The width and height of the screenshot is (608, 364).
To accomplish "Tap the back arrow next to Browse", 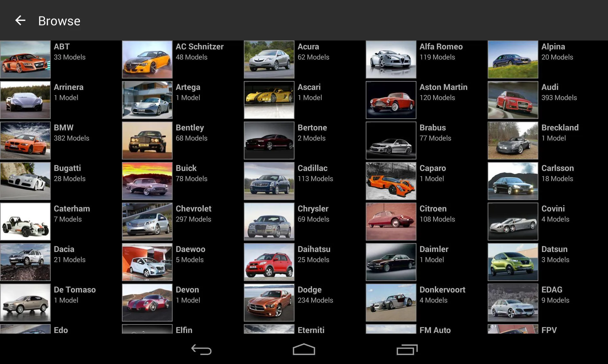I will tap(20, 21).
